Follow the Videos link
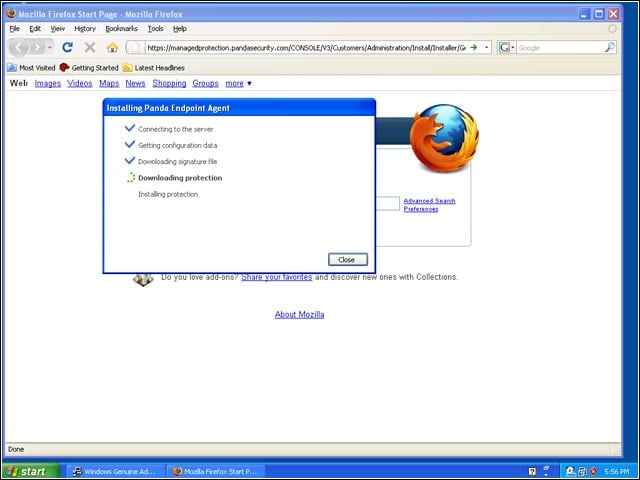The image size is (640, 480). click(80, 83)
